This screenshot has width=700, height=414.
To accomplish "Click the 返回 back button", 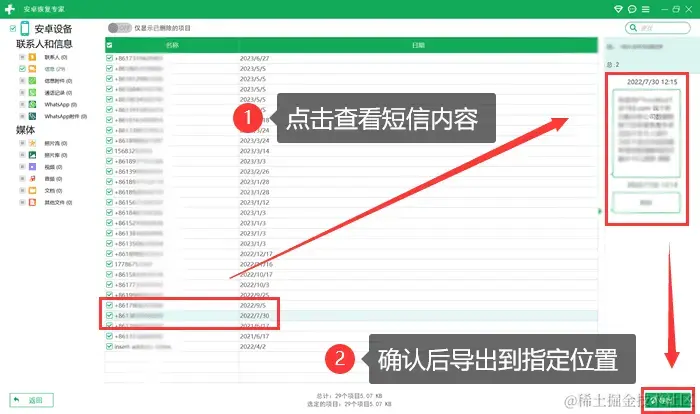I will pyautogui.click(x=31, y=400).
